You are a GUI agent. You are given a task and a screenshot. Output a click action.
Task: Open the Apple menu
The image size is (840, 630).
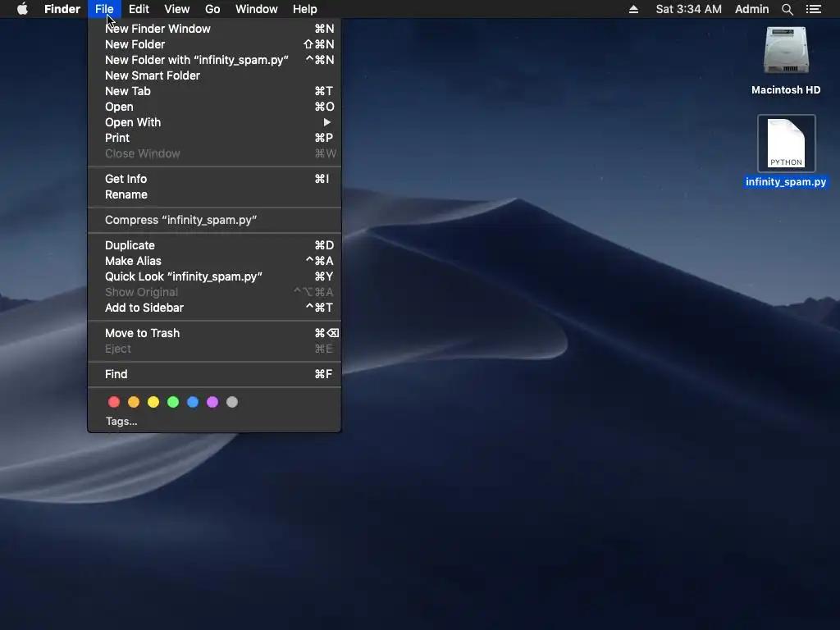click(22, 9)
